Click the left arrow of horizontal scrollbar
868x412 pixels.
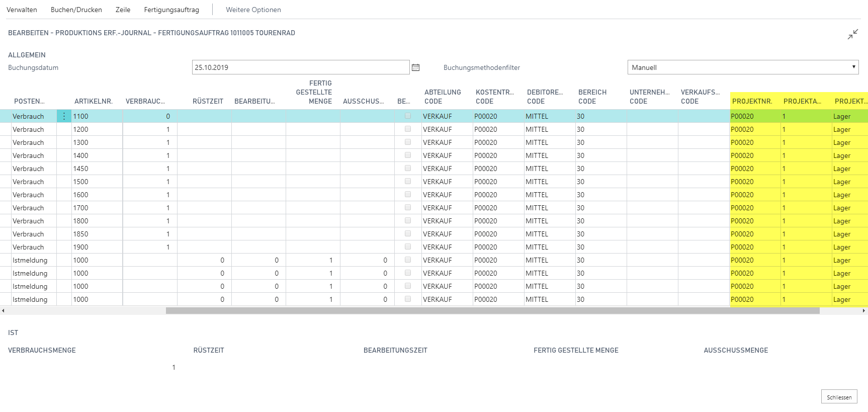pyautogui.click(x=3, y=311)
